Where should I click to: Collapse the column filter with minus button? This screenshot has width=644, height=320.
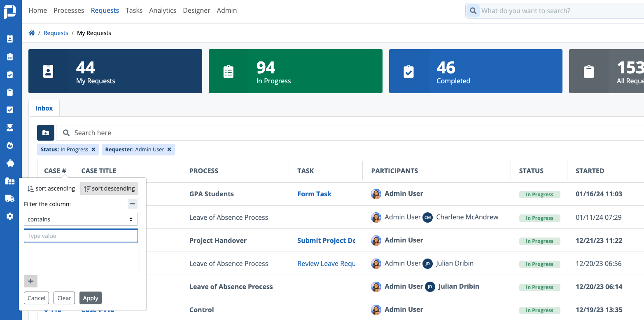(132, 204)
